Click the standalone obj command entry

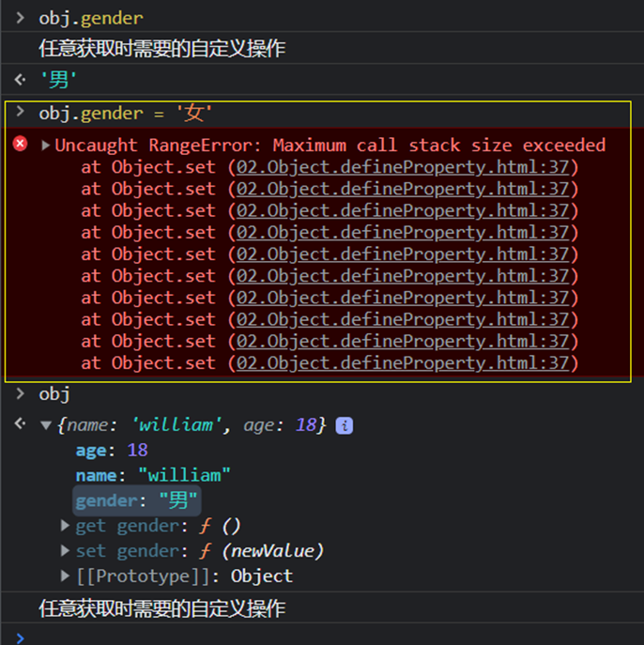tap(54, 394)
